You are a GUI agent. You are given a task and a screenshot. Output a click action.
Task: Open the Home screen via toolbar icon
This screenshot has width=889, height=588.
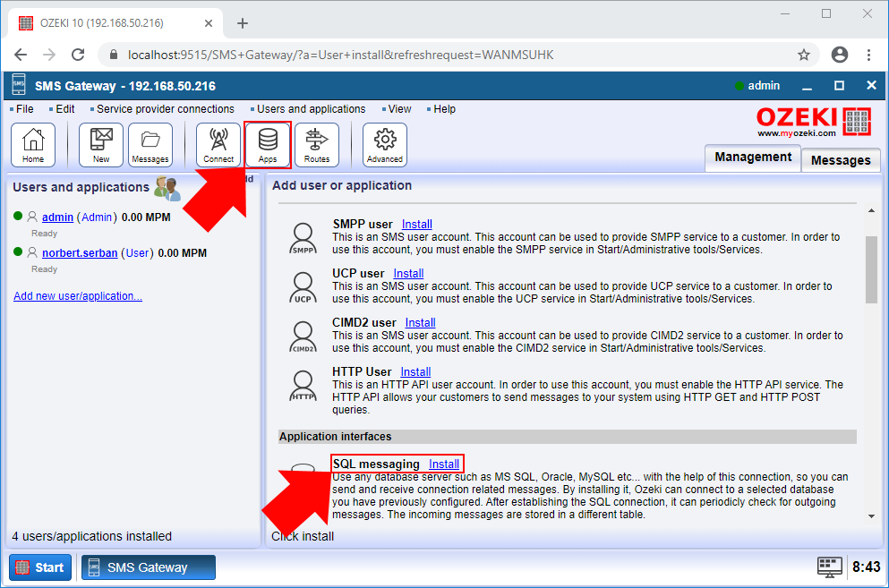pos(33,144)
